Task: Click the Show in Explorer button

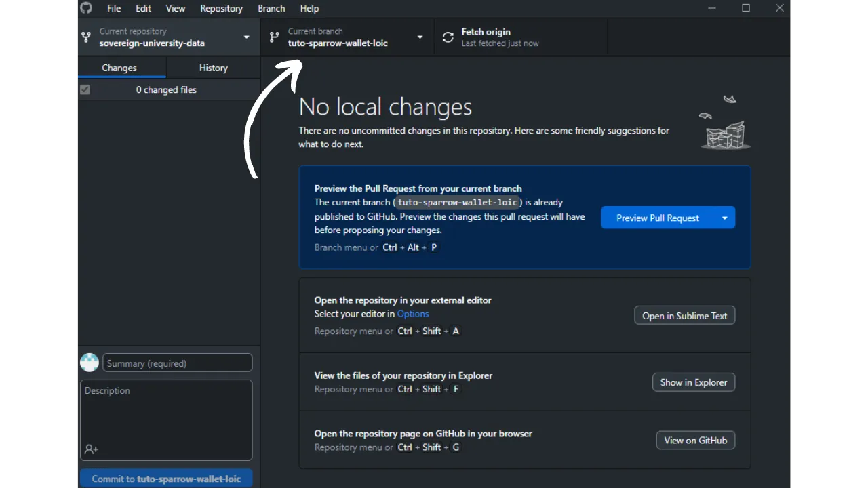Action: (693, 382)
